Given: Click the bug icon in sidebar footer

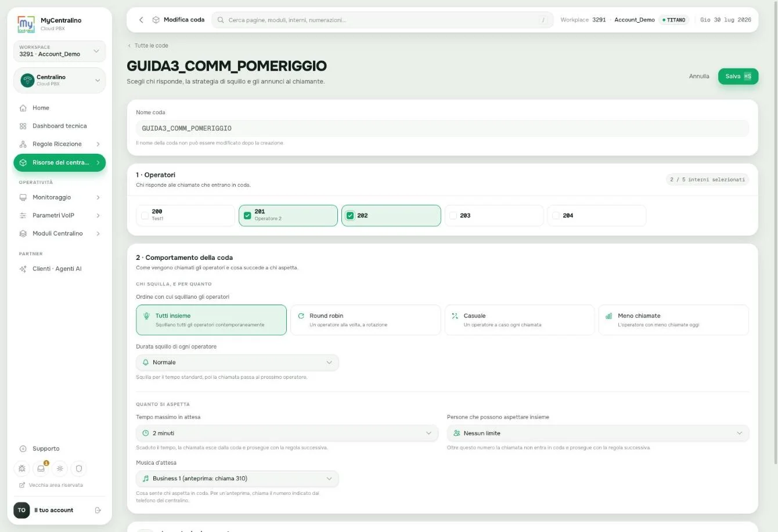Looking at the screenshot, I should pyautogui.click(x=22, y=468).
